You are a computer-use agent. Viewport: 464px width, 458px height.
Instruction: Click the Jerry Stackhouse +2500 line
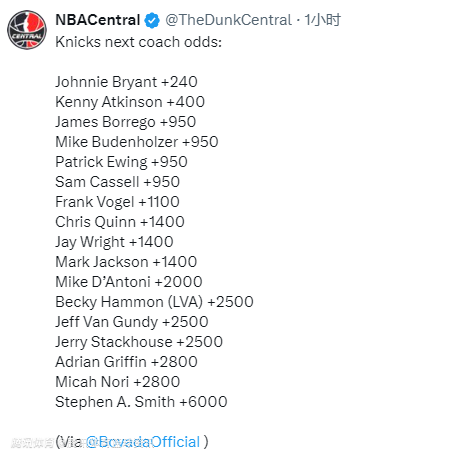[x=139, y=342]
